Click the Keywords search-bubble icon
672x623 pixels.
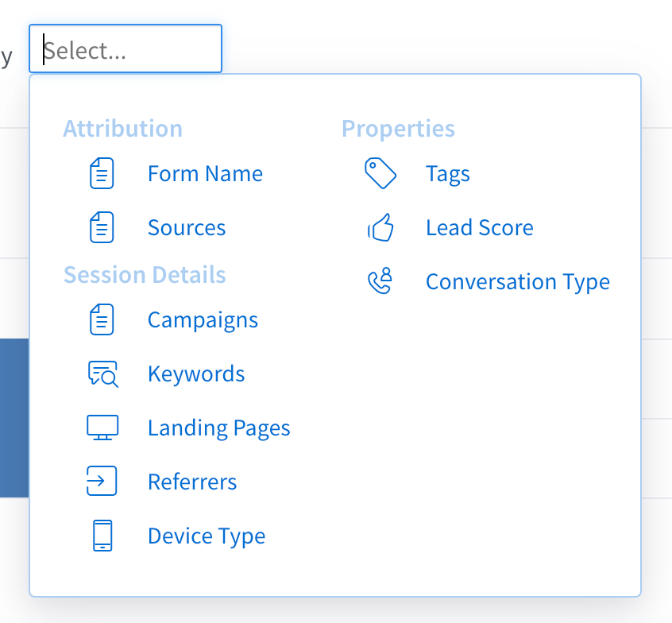pyautogui.click(x=102, y=374)
